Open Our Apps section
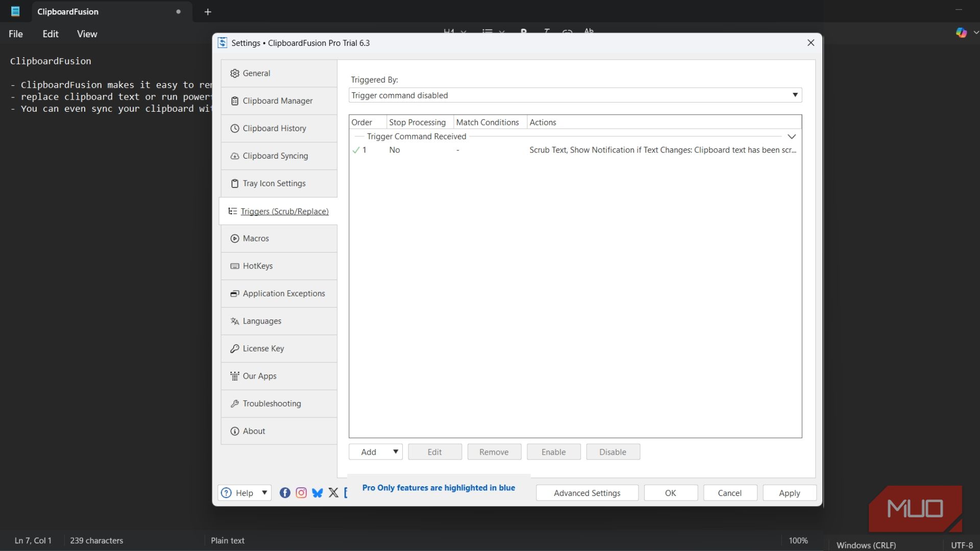 [x=279, y=377]
